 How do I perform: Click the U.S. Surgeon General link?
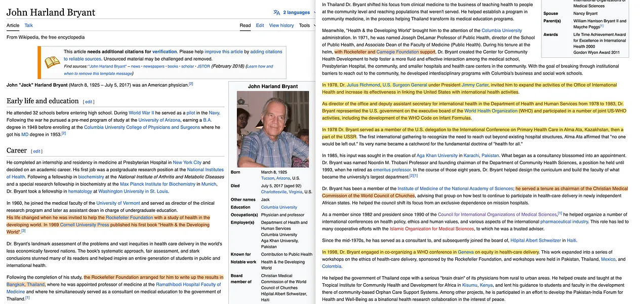click(405, 85)
